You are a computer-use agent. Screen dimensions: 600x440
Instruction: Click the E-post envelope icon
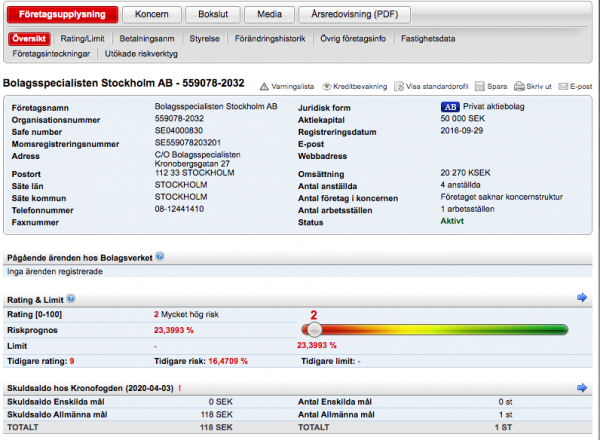(563, 86)
